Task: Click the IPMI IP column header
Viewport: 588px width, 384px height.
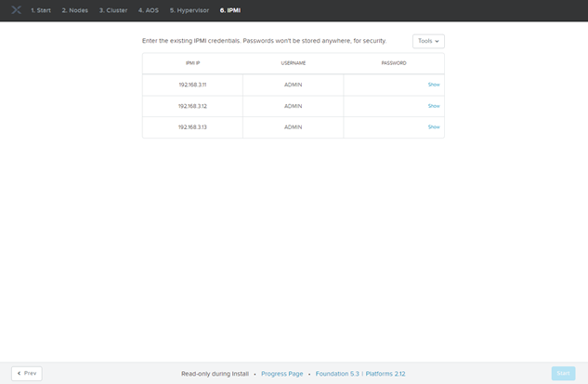Action: click(x=192, y=63)
